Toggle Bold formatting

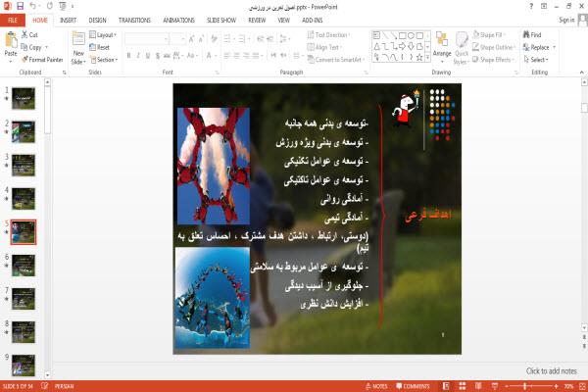(x=128, y=56)
